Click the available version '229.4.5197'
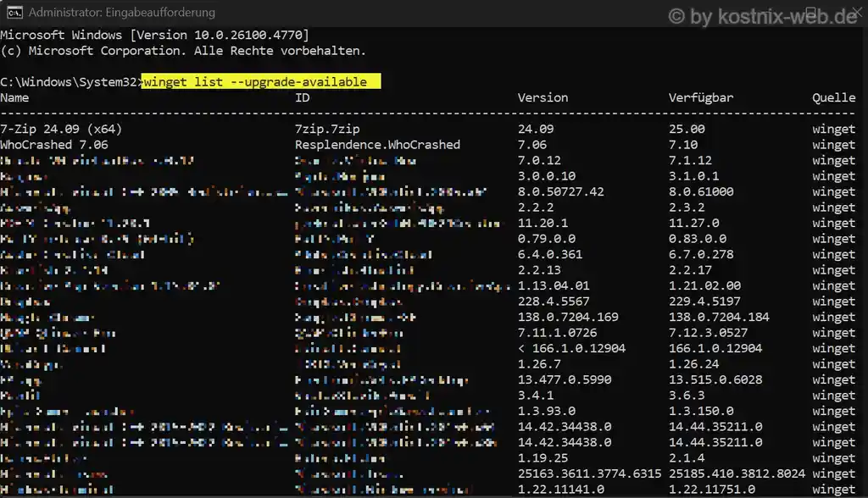The height and width of the screenshot is (498, 868). pyautogui.click(x=704, y=302)
